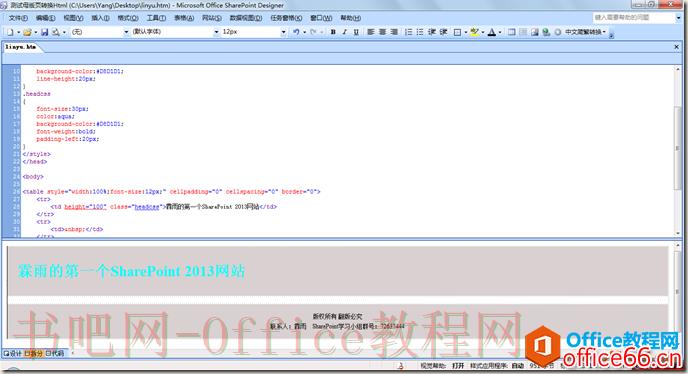Toggle Bold formatting button
Image resolution: width=688 pixels, height=374 pixels.
point(333,32)
